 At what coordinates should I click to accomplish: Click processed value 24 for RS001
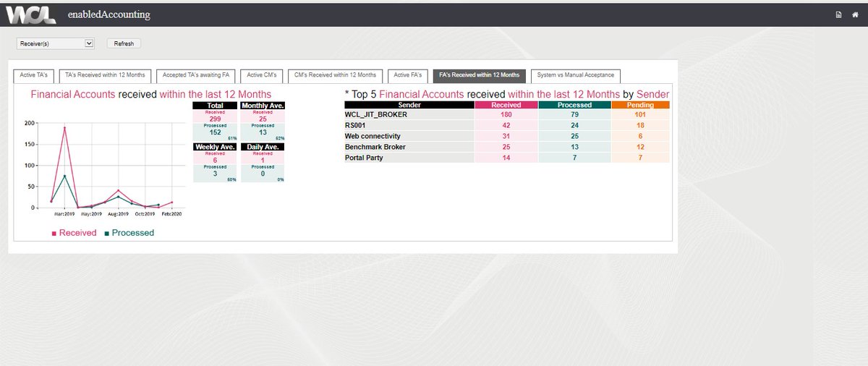point(575,125)
